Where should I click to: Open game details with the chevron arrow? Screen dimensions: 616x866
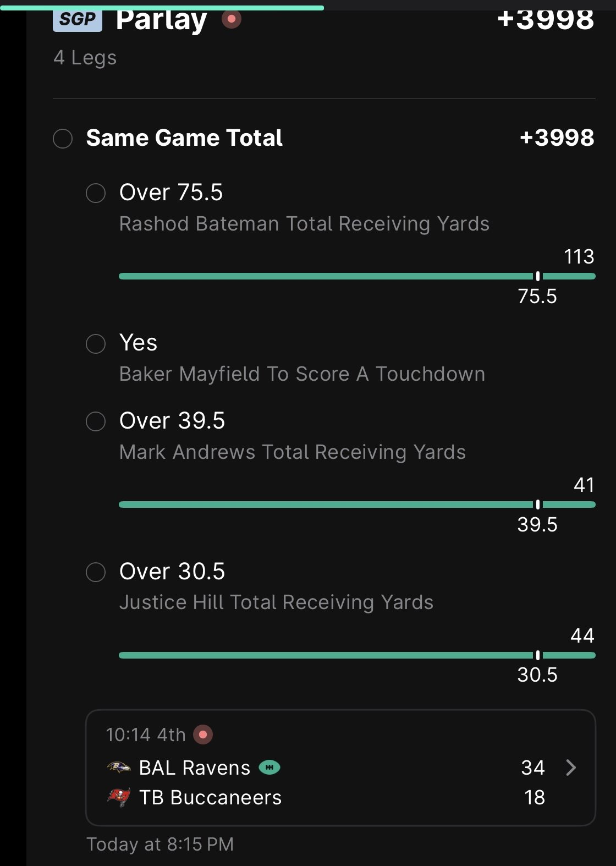pos(571,767)
